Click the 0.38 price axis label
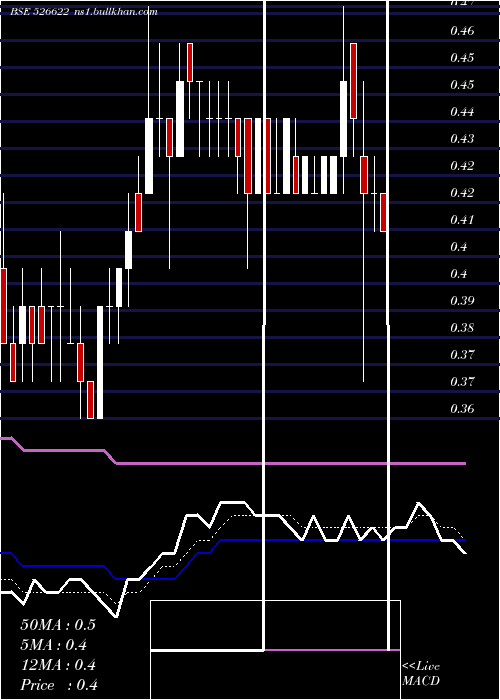Image resolution: width=500 pixels, height=700 pixels. (462, 328)
